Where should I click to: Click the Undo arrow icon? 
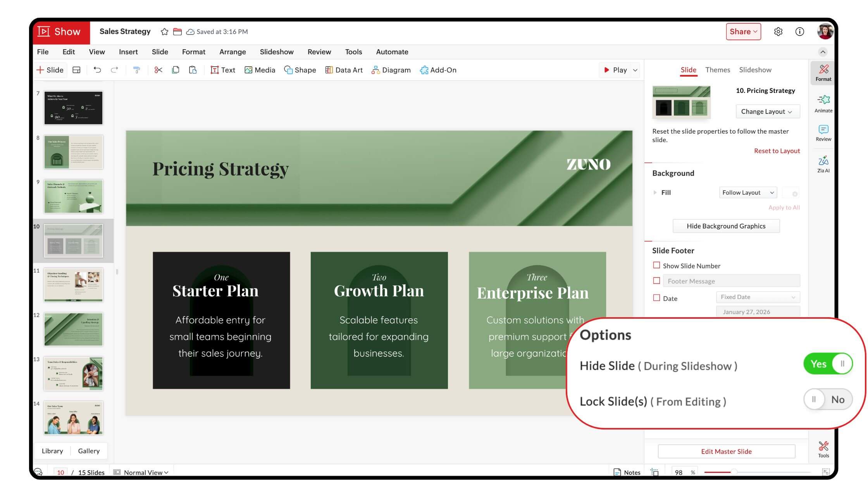(x=97, y=70)
